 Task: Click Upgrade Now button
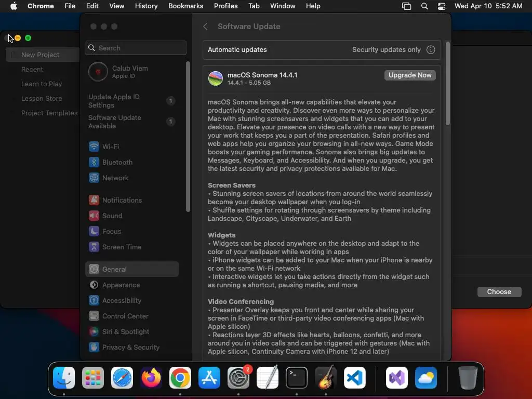[410, 75]
